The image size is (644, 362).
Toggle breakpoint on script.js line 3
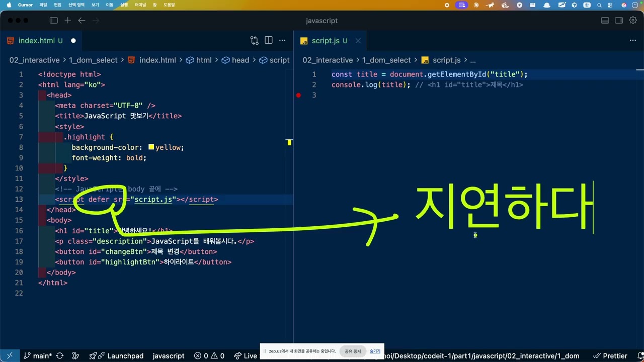pyautogui.click(x=298, y=95)
